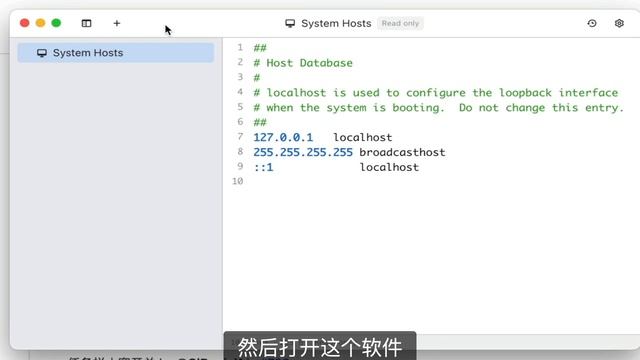Click line number 10 in the gutter
Viewport: 640px width, 360px height.
click(238, 181)
